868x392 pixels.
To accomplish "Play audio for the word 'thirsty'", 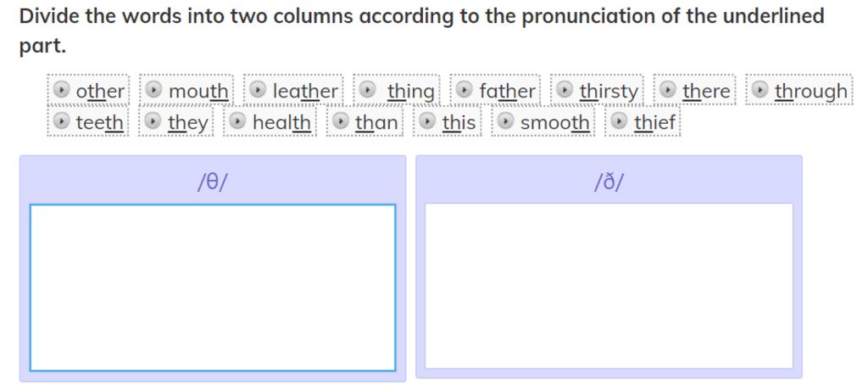I will click(565, 89).
